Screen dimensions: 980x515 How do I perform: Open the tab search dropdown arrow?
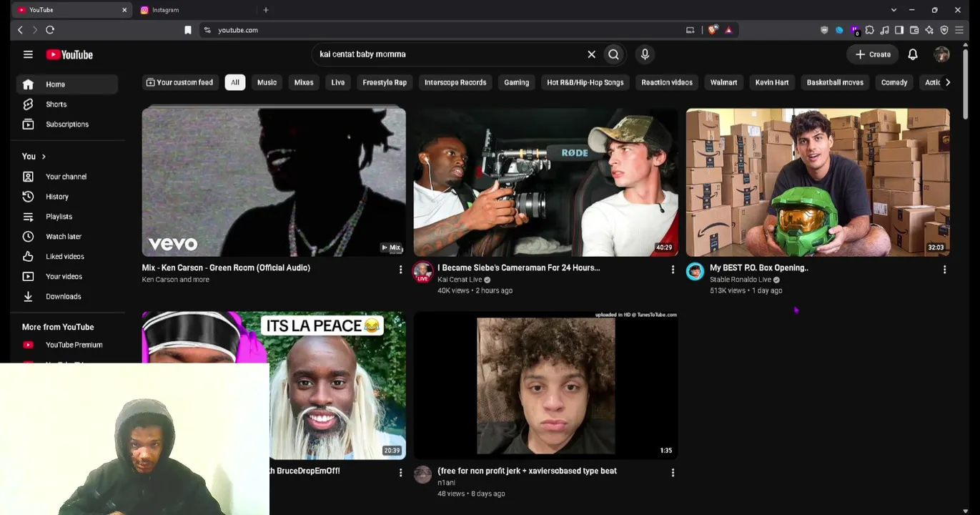(894, 10)
